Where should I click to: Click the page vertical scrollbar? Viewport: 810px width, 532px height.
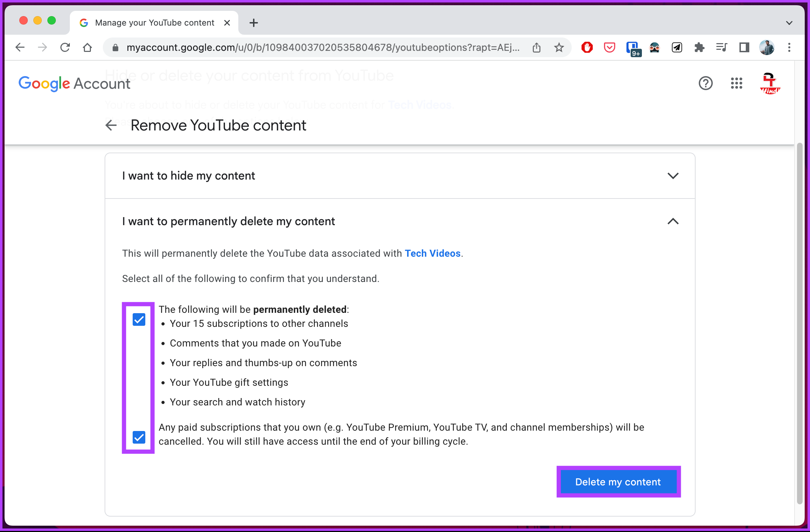(800, 323)
